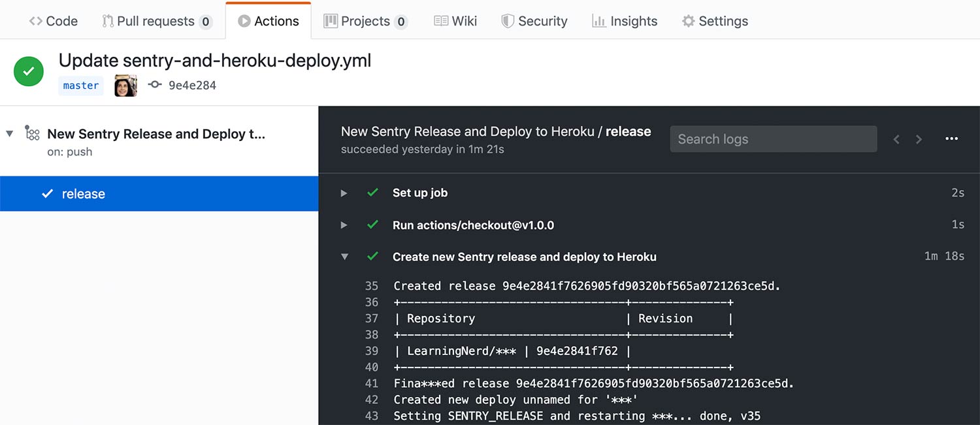Click the green workflow success status icon

pyautogui.click(x=29, y=72)
